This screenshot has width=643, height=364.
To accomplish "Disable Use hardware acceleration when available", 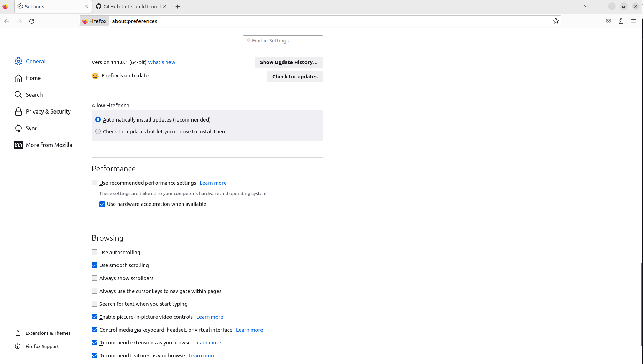I will tap(102, 204).
